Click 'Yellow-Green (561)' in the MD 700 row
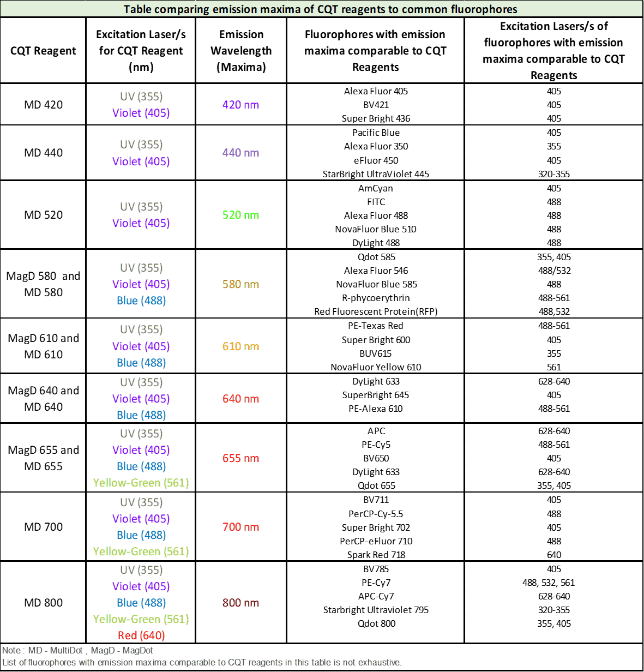This screenshot has width=644, height=672. (141, 551)
